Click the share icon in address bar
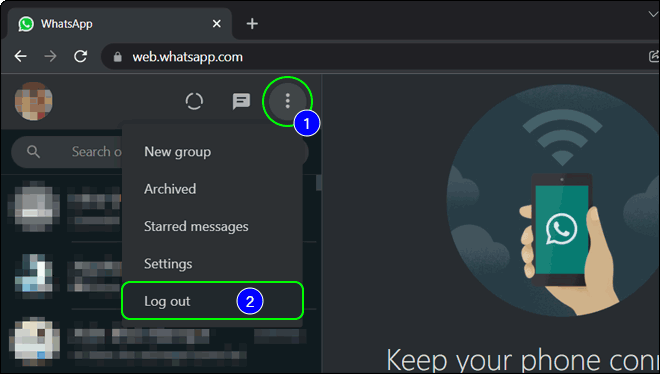The image size is (660, 374). pyautogui.click(x=654, y=56)
